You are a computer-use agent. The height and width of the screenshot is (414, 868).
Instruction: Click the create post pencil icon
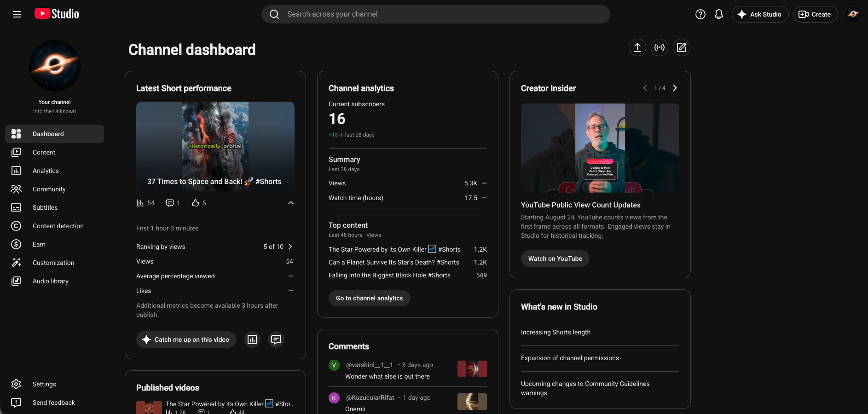click(682, 47)
